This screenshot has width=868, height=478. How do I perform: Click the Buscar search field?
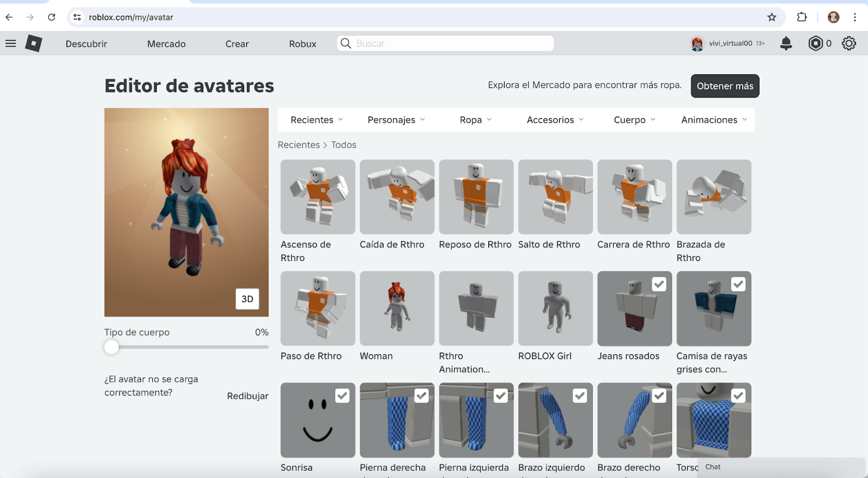pyautogui.click(x=445, y=43)
